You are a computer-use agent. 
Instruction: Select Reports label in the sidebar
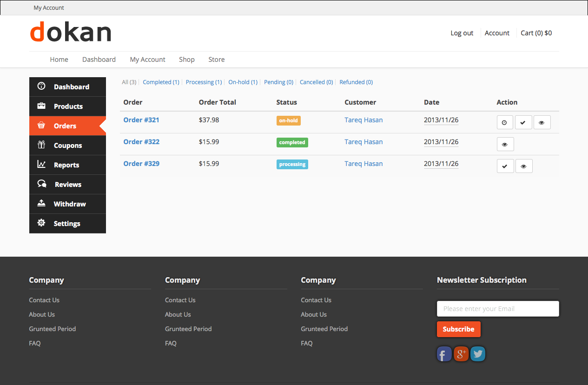(x=66, y=165)
